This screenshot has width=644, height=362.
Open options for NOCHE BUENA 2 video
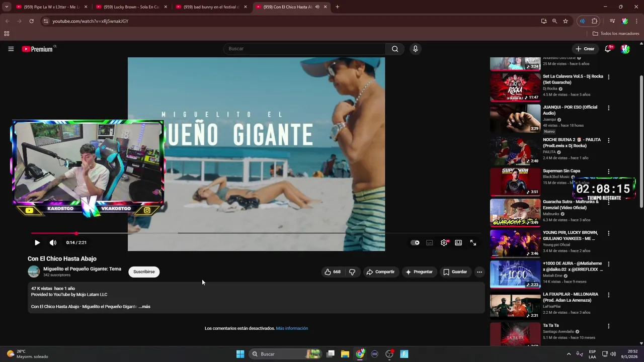point(609,140)
